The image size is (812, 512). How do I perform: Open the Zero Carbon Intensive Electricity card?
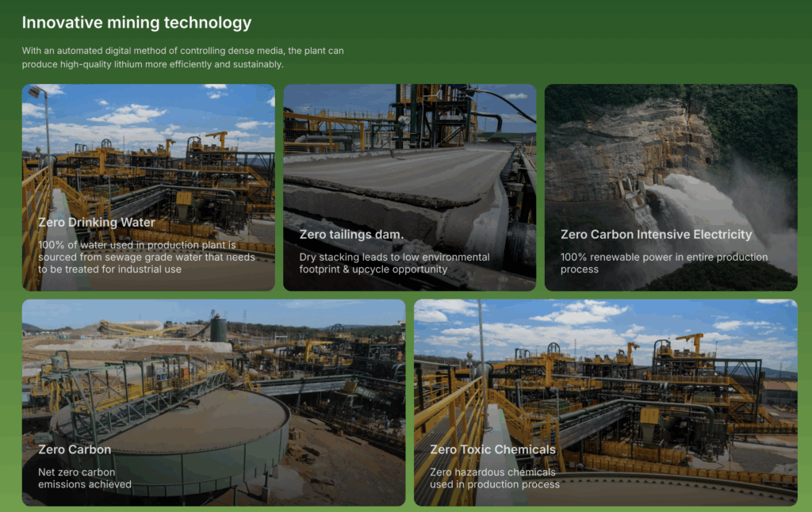(671, 187)
